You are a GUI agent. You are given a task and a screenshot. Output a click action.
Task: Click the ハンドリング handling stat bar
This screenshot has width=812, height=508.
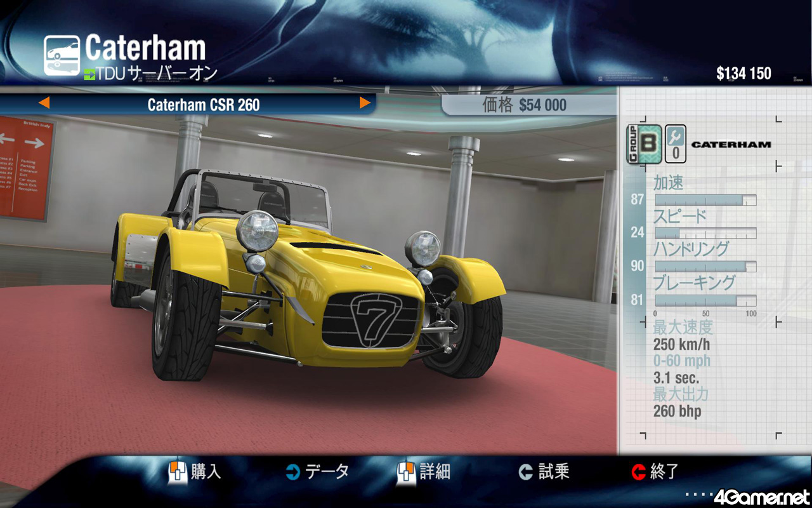[x=705, y=267]
